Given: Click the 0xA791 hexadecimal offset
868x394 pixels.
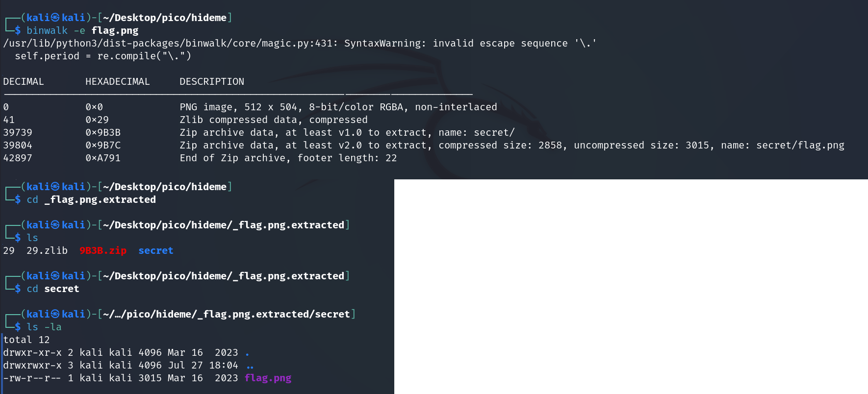Looking at the screenshot, I should coord(103,158).
